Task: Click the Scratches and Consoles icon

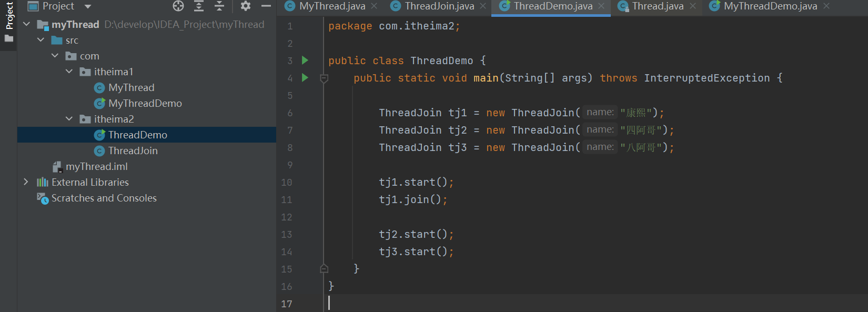Action: [x=43, y=198]
